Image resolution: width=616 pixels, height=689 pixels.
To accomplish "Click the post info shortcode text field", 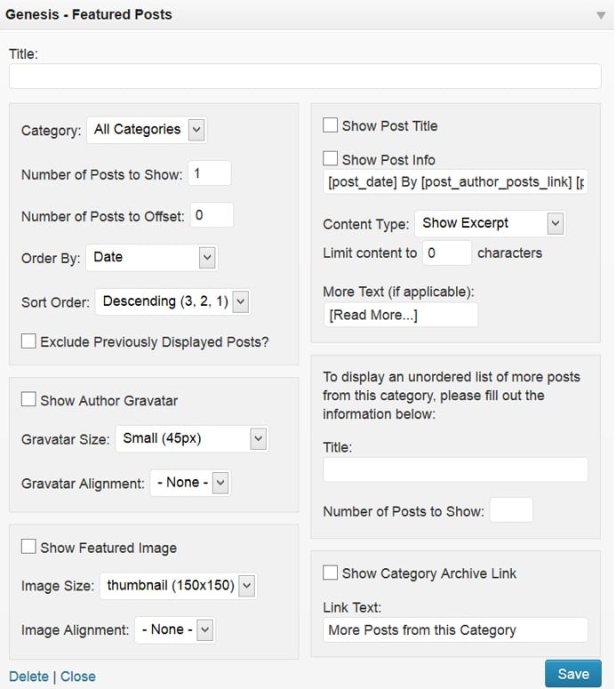I will coord(456,181).
